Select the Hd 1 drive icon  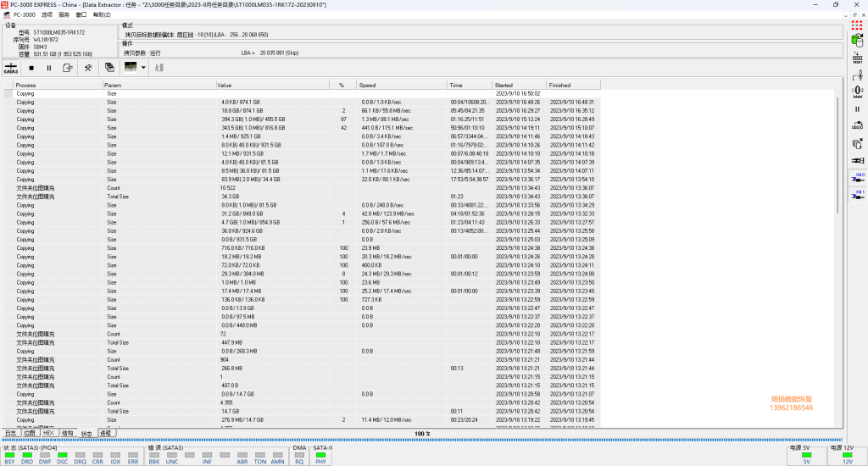(x=858, y=195)
